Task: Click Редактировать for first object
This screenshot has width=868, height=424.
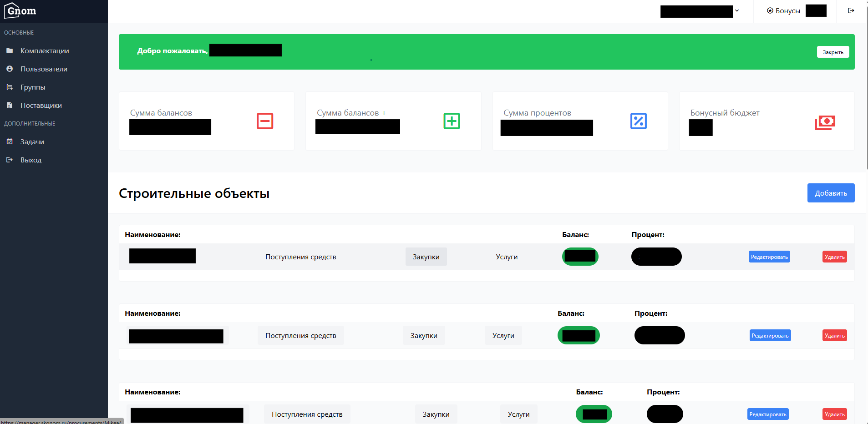Action: [769, 257]
